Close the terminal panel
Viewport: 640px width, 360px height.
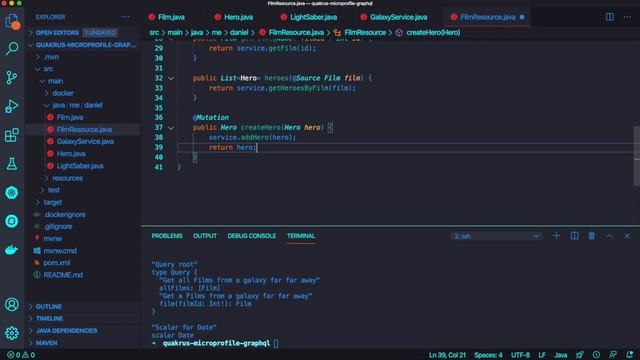pyautogui.click(x=627, y=236)
